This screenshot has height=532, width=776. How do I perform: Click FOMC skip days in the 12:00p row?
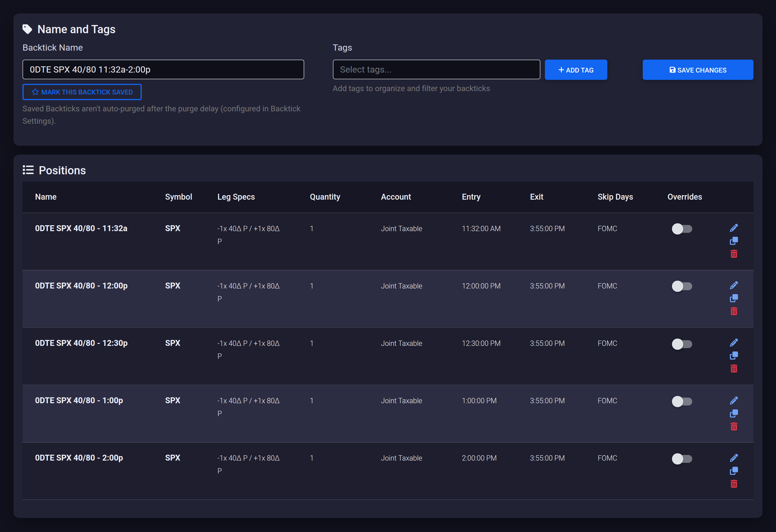tap(607, 286)
